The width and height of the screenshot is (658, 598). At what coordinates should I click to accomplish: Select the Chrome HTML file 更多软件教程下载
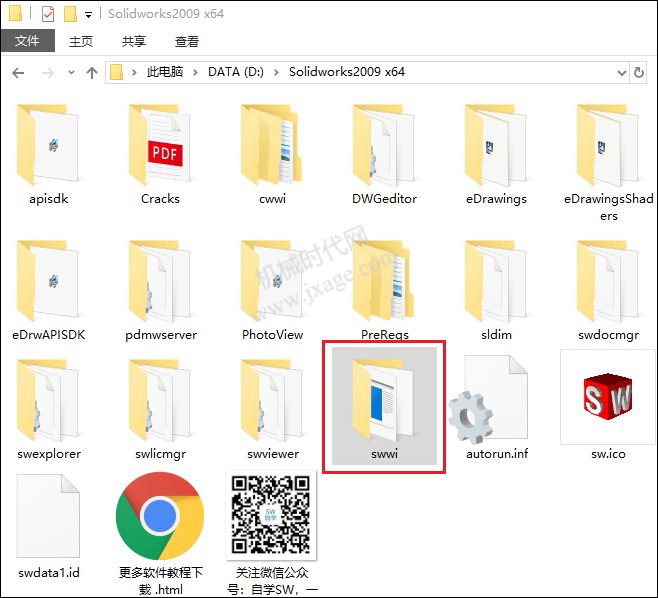(x=160, y=533)
